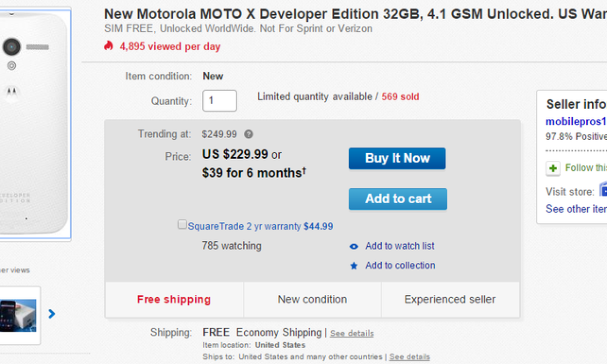Tick the SquareTrade 2 yr warranty checkbox
Image resolution: width=607 pixels, height=364 pixels.
(182, 224)
